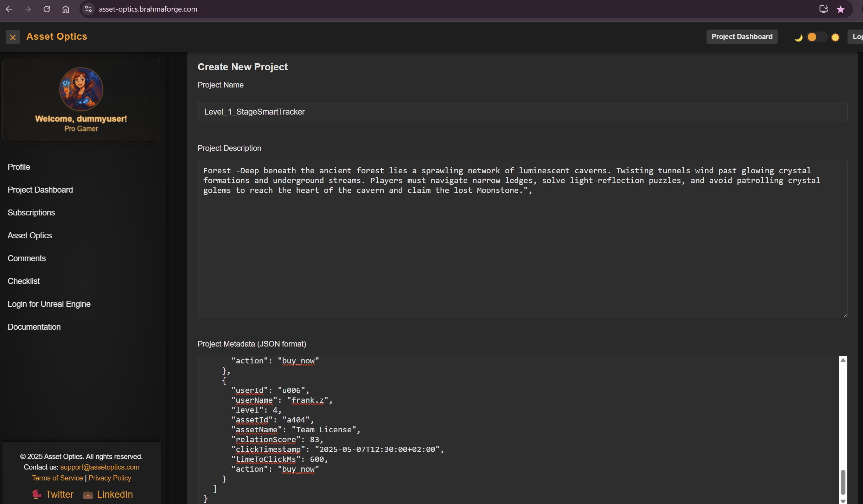Viewport: 863px width, 504px height.
Task: Click the dummyuser avatar image
Action: 81,89
